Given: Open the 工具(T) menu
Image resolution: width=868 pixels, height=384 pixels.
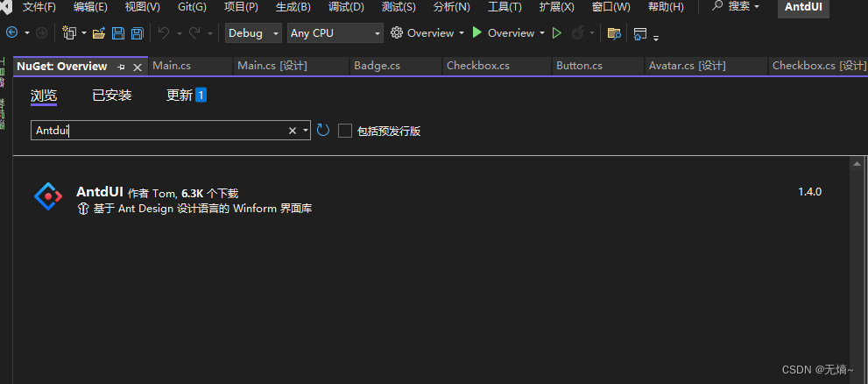Looking at the screenshot, I should tap(505, 7).
